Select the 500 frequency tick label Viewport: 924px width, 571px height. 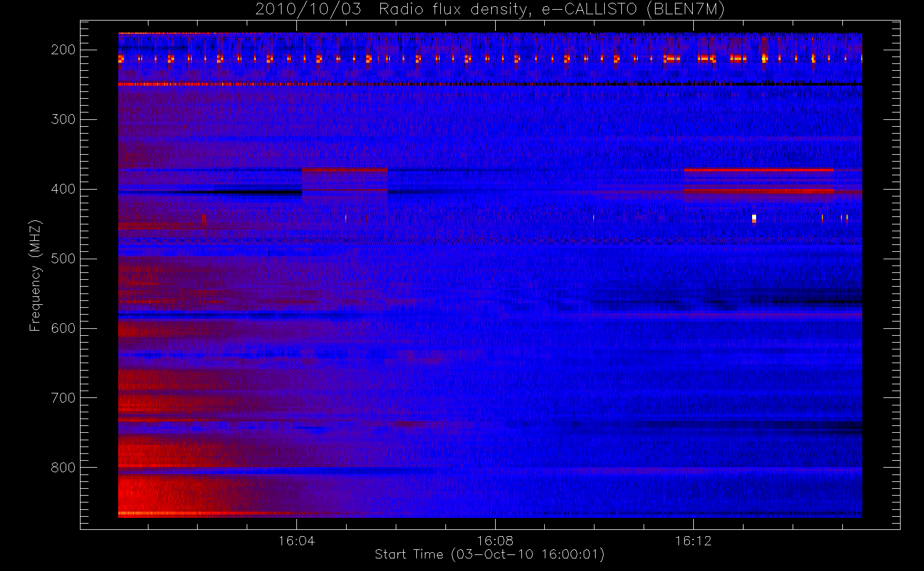coord(63,259)
